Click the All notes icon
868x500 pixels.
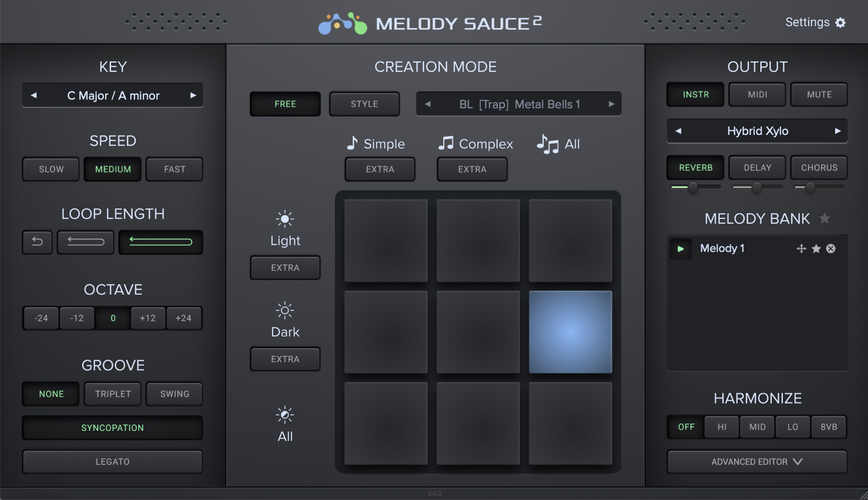[548, 144]
